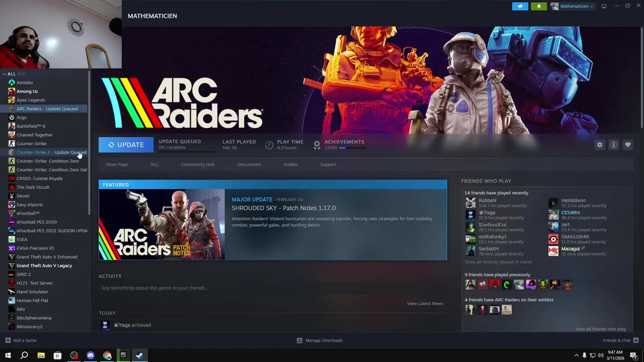
Task: Click the Aimlabs game icon in library
Action: tap(12, 82)
